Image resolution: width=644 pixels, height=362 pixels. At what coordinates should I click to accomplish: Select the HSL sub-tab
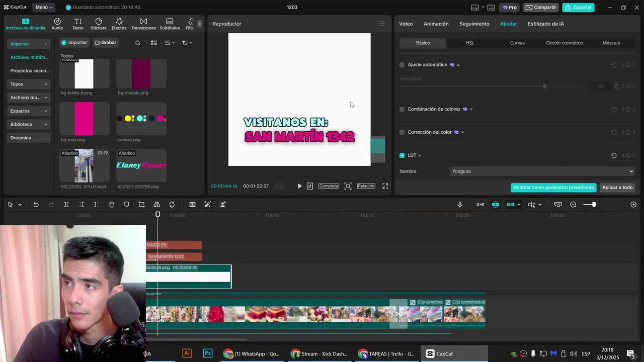470,43
